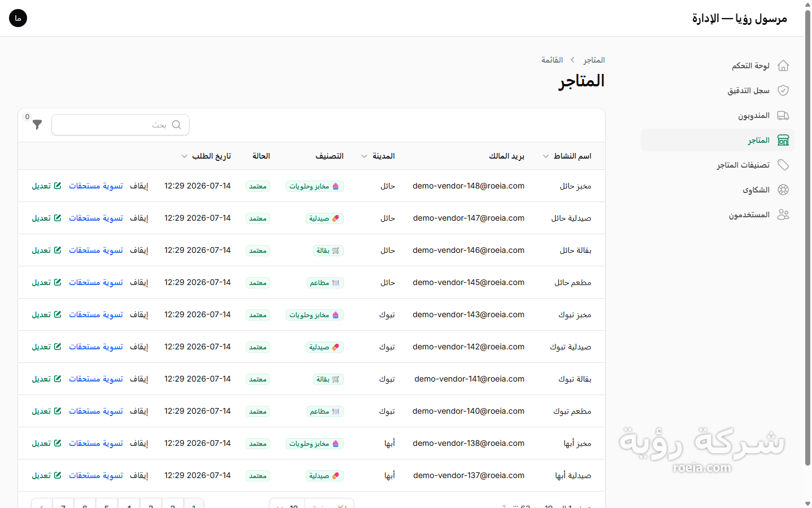Viewport: 812px width, 508px height.
Task: Click store name صيدلية أبها
Action: click(x=573, y=475)
